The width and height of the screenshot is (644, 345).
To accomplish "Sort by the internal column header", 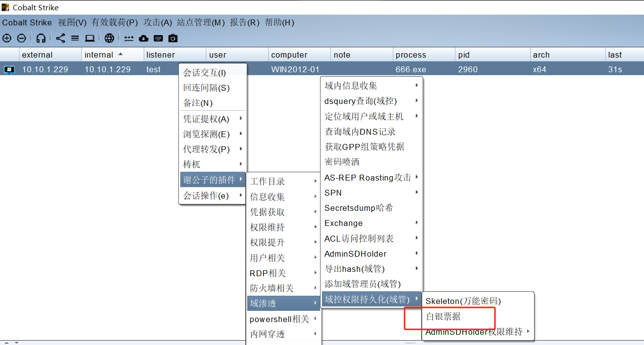I will pyautogui.click(x=113, y=55).
